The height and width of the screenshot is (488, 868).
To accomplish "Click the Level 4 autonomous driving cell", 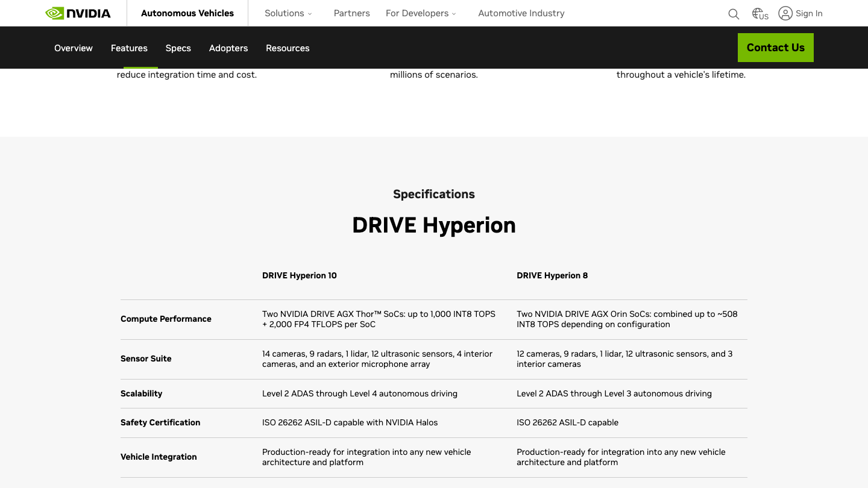I will click(x=360, y=393).
